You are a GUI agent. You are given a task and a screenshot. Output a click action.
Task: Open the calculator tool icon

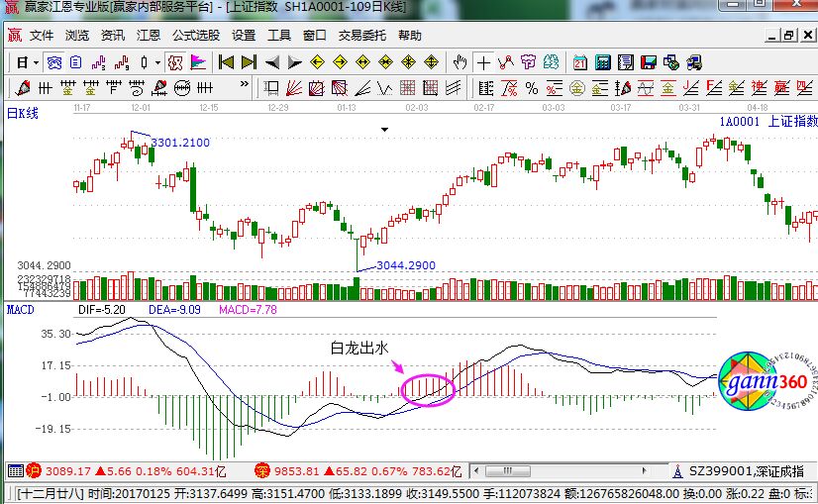tap(603, 62)
